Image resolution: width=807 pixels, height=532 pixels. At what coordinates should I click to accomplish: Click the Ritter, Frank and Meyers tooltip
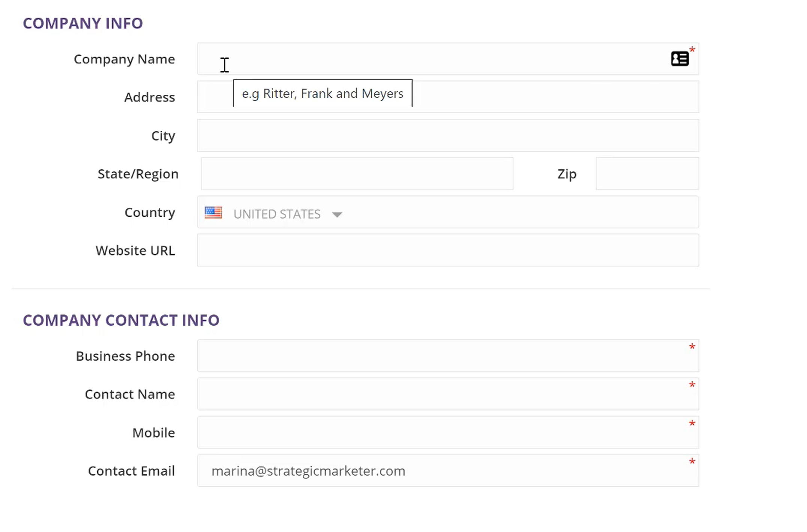point(323,93)
